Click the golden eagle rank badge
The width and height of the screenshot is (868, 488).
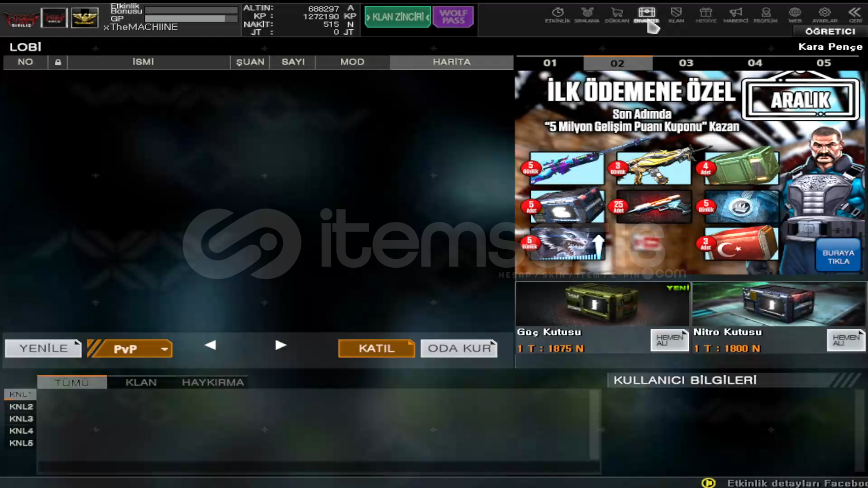click(x=85, y=18)
